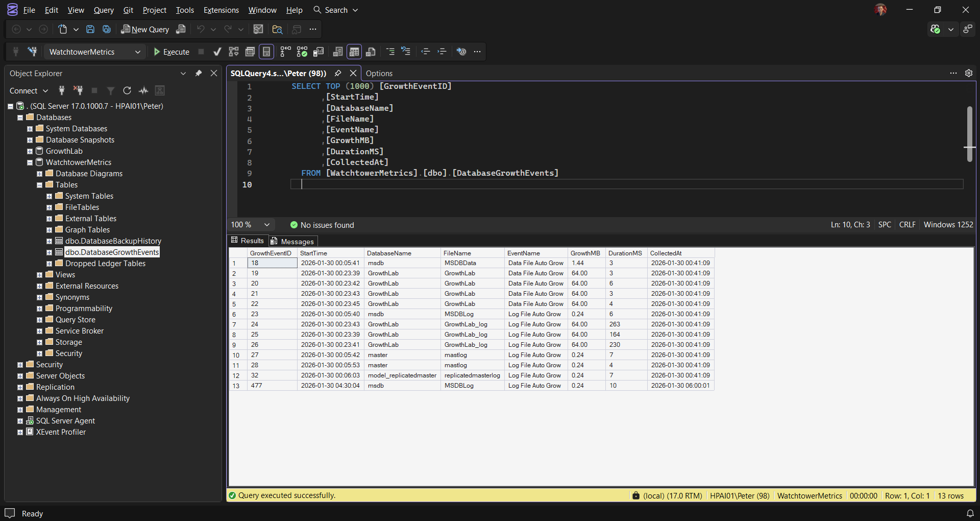Viewport: 980px width, 521px height.
Task: Expand the Views folder node
Action: (x=39, y=275)
